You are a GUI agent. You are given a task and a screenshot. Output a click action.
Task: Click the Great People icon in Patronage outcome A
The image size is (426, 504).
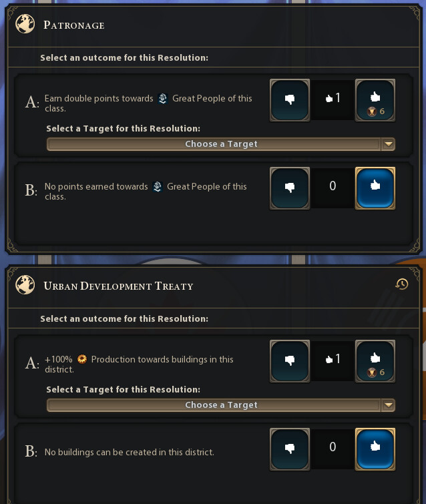coord(163,99)
